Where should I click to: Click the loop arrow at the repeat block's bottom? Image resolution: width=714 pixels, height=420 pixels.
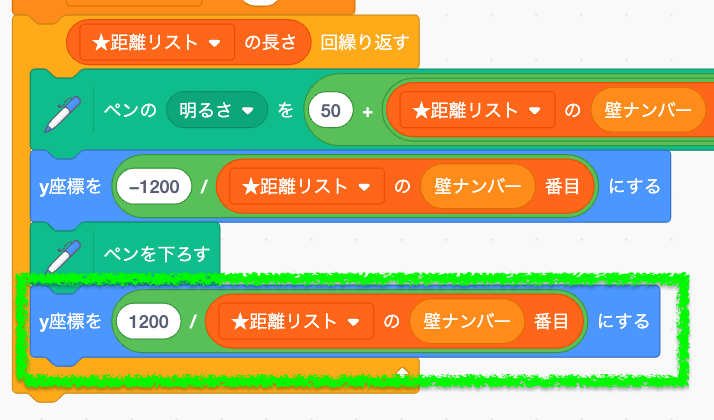pyautogui.click(x=403, y=373)
